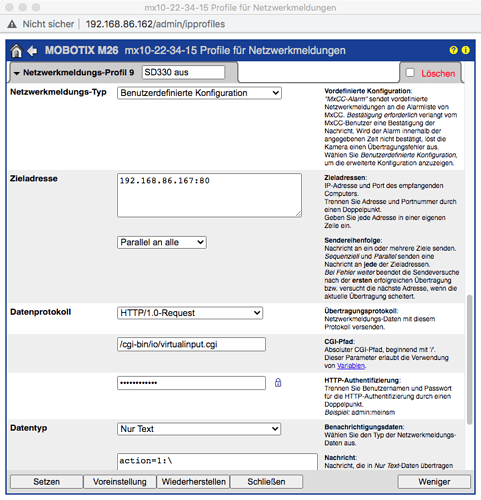Image resolution: width=481 pixels, height=500 pixels.
Task: Click into the Zieladresse text area
Action: [x=209, y=195]
